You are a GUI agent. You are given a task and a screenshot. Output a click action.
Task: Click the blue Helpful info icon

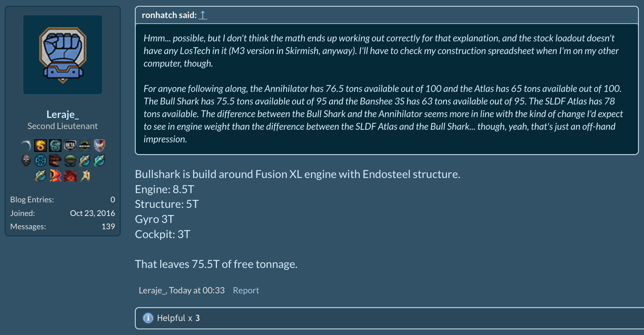click(x=148, y=318)
